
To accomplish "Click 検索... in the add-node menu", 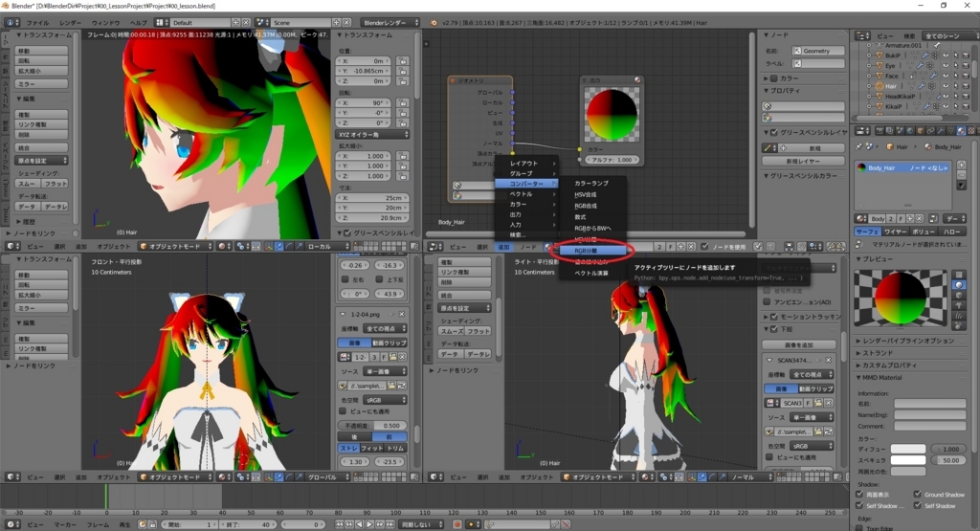I will (525, 235).
